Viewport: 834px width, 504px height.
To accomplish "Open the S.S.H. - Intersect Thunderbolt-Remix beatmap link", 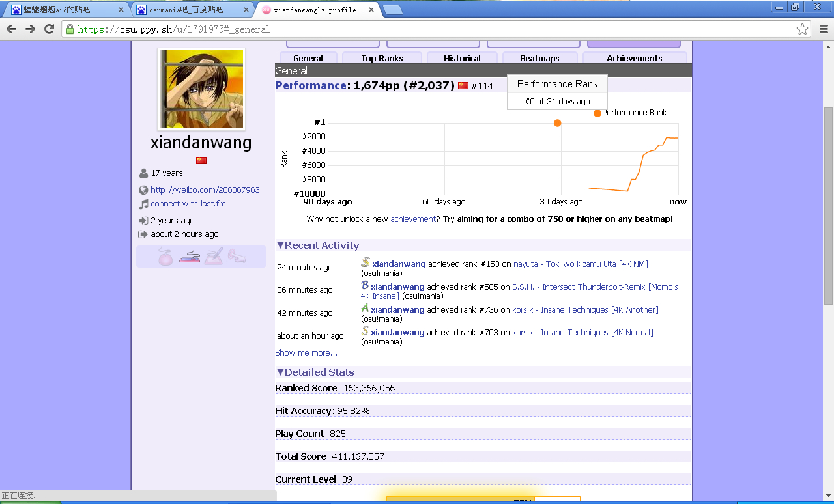I will [519, 291].
